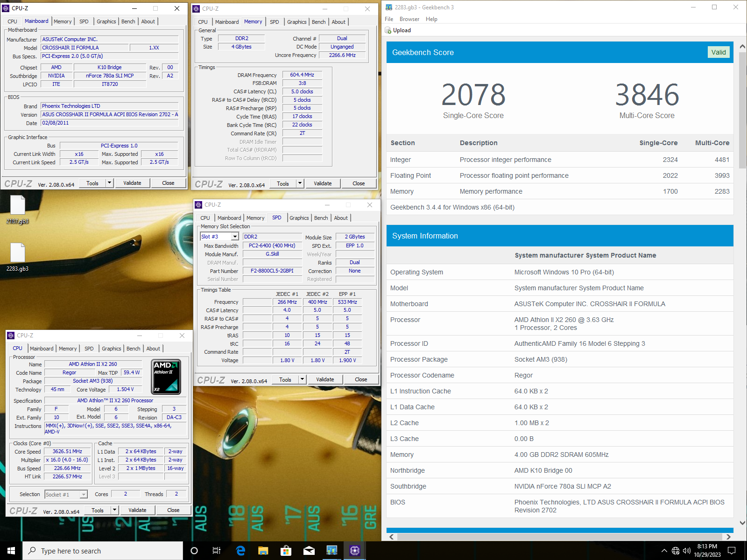The image size is (747, 560).
Task: Click Validate in the Mainboard window
Action: click(132, 183)
